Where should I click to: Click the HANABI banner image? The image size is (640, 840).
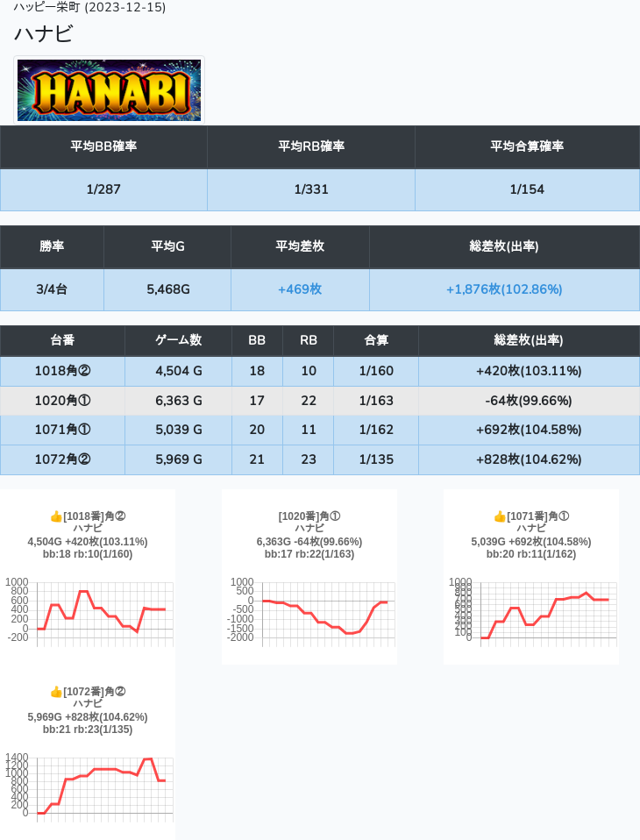click(x=110, y=90)
